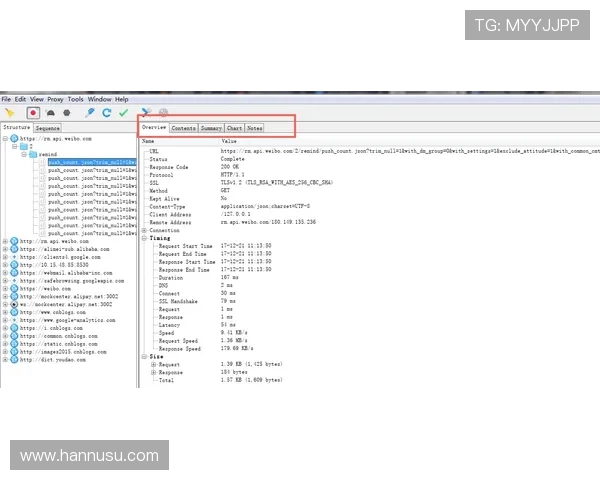Open the Tools menu in menu bar

76,100
